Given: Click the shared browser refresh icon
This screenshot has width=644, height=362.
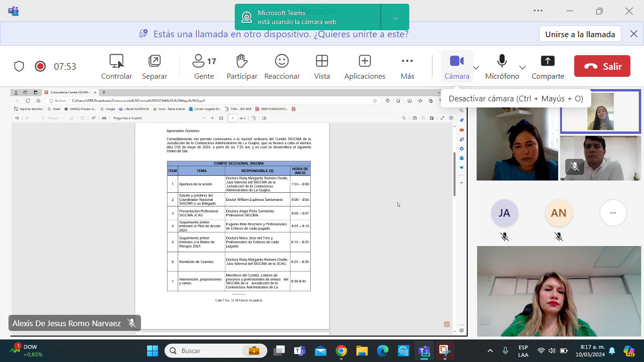Looking at the screenshot, I should click(28, 100).
